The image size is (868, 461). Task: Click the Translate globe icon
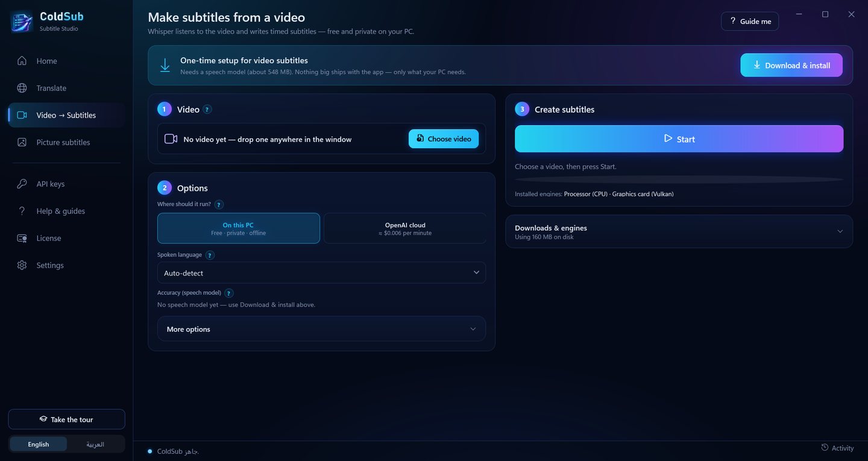coord(22,88)
